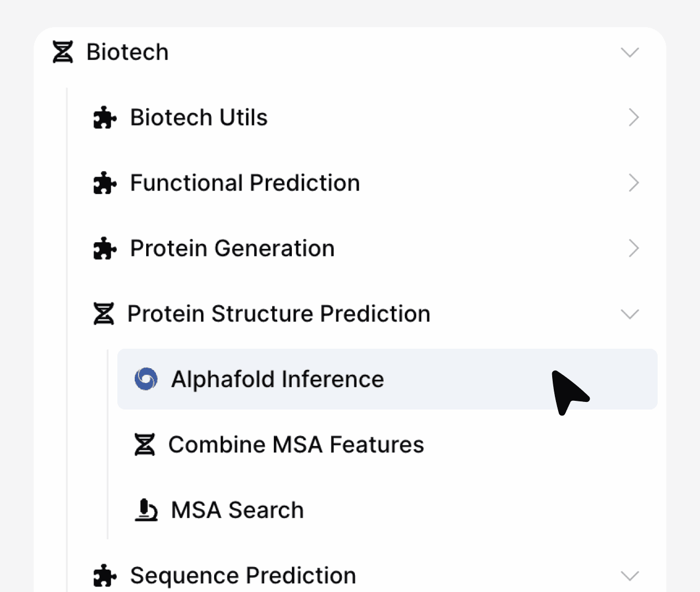Open Combine MSA Features entry
700x592 pixels.
pos(296,445)
